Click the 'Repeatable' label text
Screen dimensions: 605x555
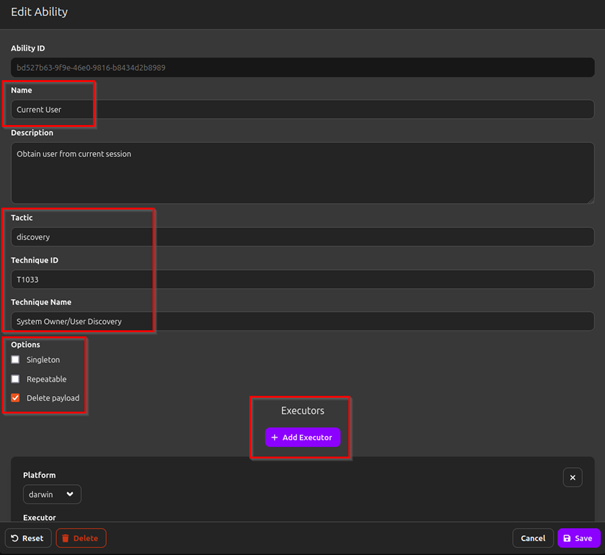46,379
